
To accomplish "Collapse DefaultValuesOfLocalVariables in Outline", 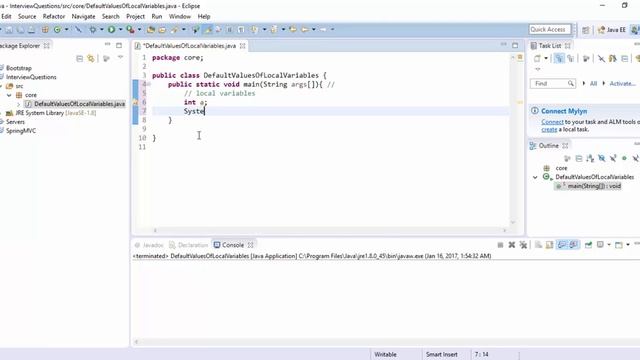I will click(535, 177).
